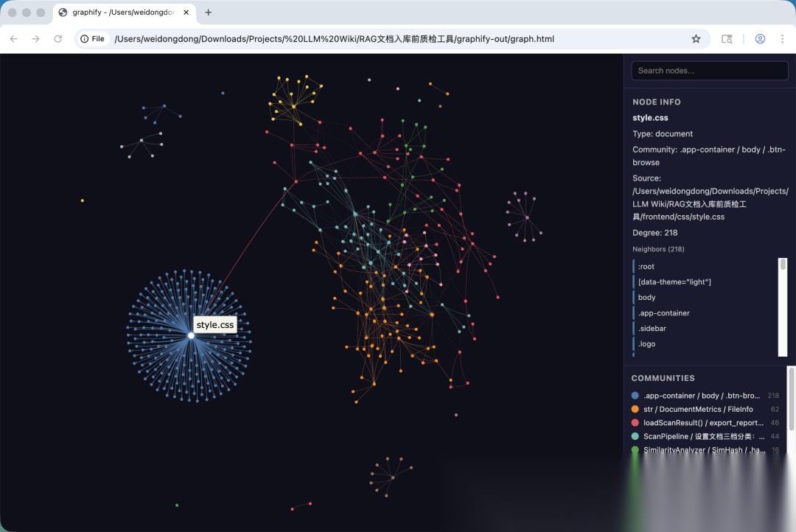
Task: Open the tab search icon in toolbar
Action: coord(727,38)
